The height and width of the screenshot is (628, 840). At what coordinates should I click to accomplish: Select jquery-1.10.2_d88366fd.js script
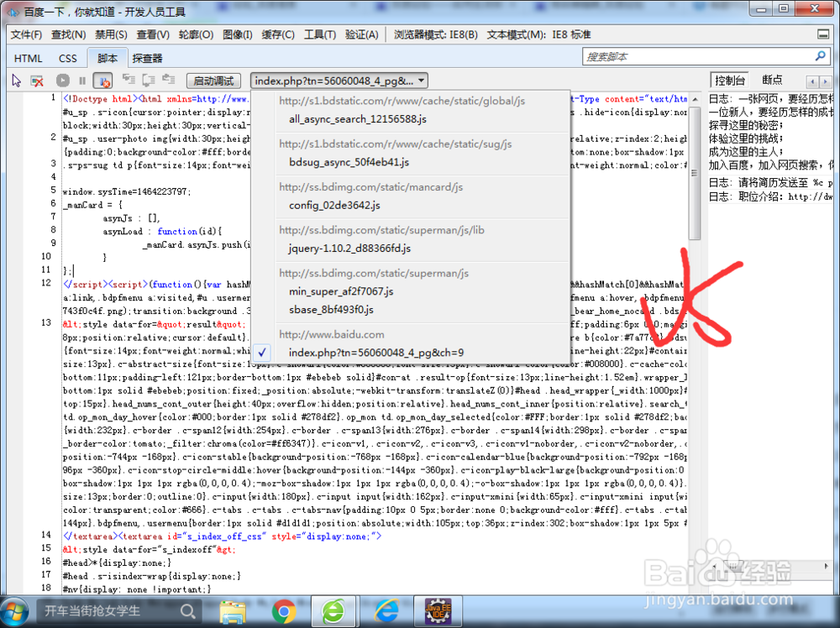(349, 248)
